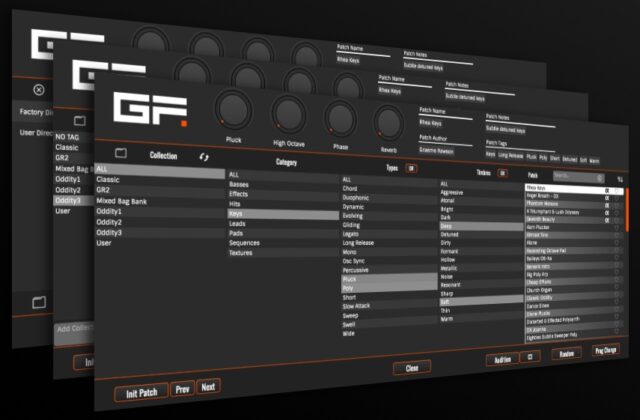The width and height of the screenshot is (640, 420).
Task: Select the Deep timbre filter
Action: tap(481, 226)
